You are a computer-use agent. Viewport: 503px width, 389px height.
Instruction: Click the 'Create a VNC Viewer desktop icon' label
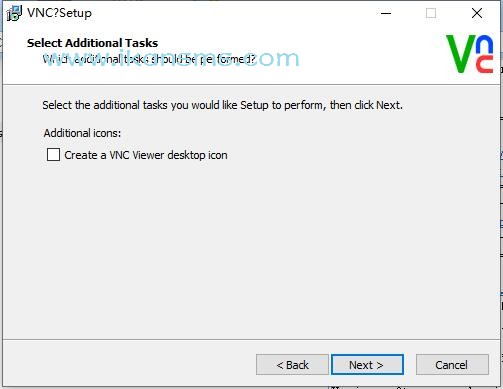pyautogui.click(x=146, y=155)
